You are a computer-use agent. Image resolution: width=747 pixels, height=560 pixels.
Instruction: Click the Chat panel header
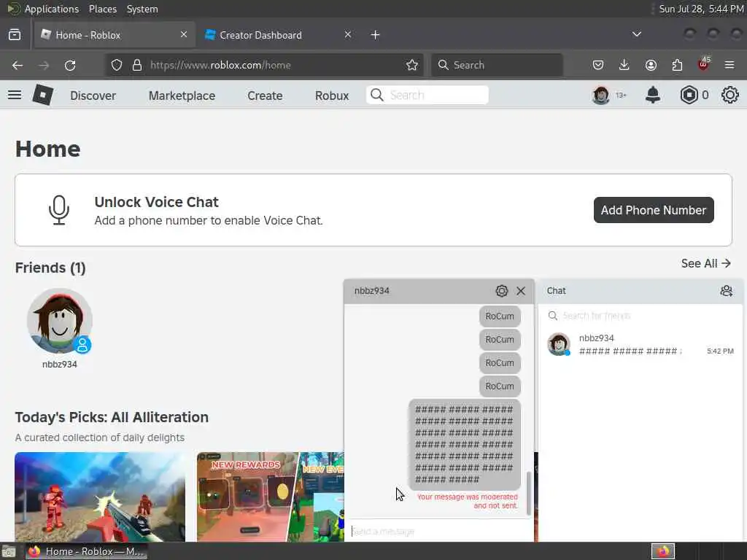click(640, 291)
